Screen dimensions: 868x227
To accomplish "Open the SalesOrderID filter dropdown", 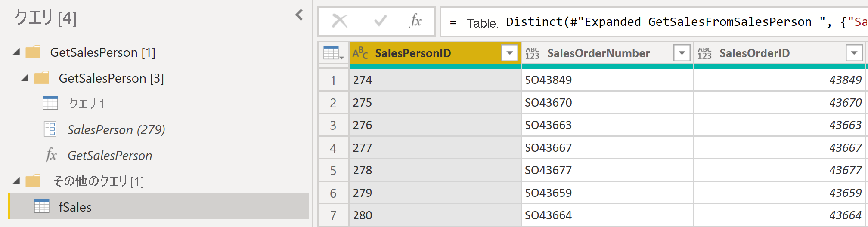I will coord(854,53).
